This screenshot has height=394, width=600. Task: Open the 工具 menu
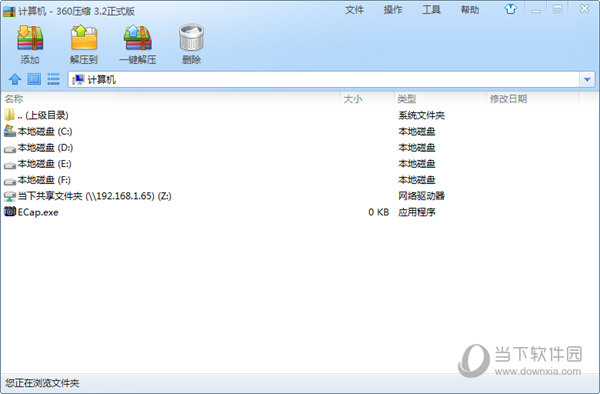tap(431, 10)
